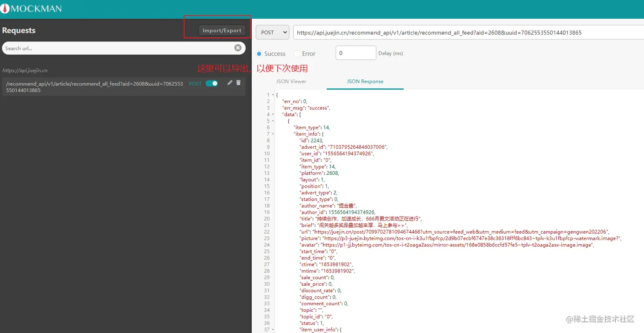
Task: Click the "status": 1 line
Action: click(312, 323)
